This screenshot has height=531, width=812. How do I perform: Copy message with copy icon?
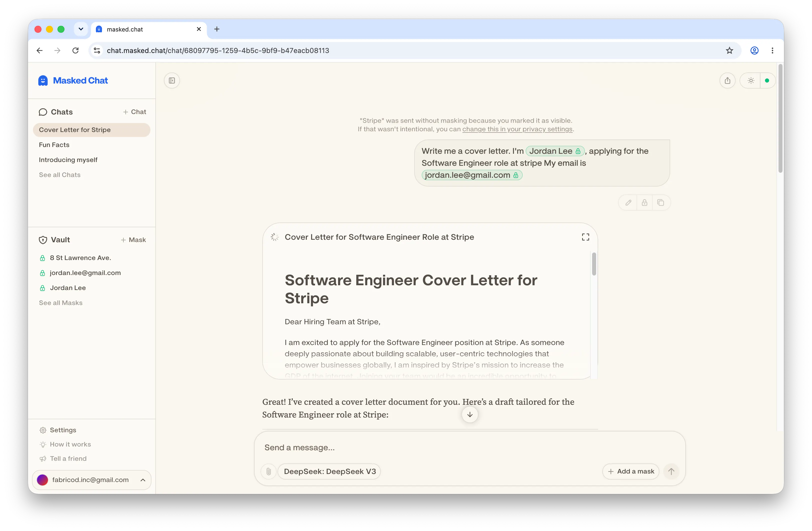click(661, 203)
